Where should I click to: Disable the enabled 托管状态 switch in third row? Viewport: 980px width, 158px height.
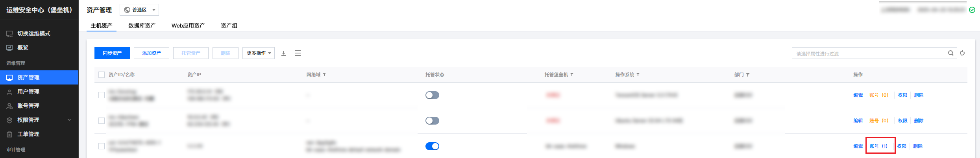pyautogui.click(x=432, y=146)
